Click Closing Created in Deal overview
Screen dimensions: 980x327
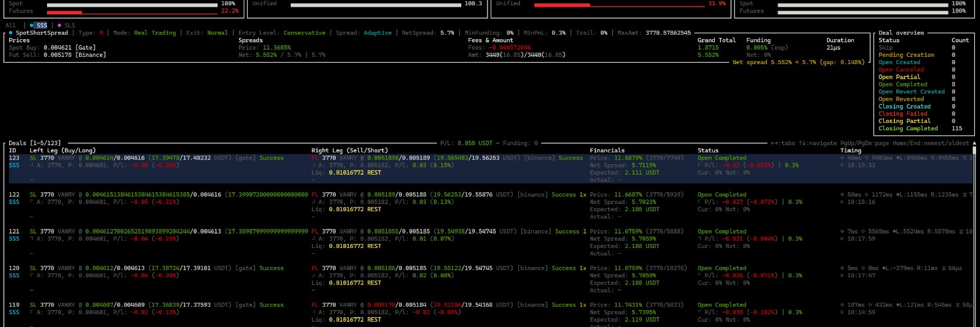coord(906,107)
